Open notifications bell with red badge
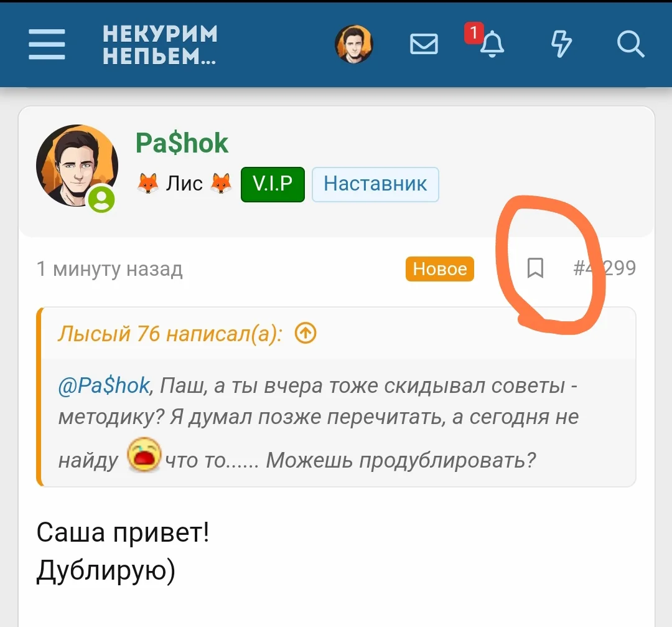 pyautogui.click(x=486, y=39)
